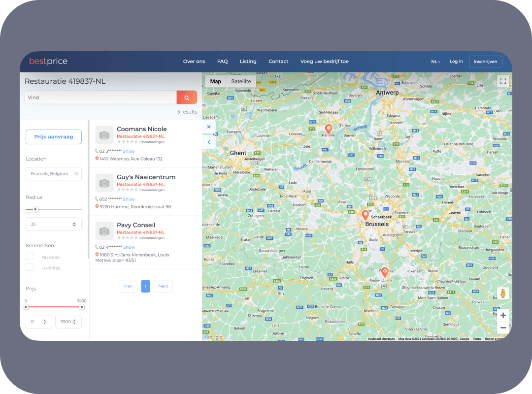
Task: Go to Voeg uw bedrijf toe
Action: click(324, 62)
